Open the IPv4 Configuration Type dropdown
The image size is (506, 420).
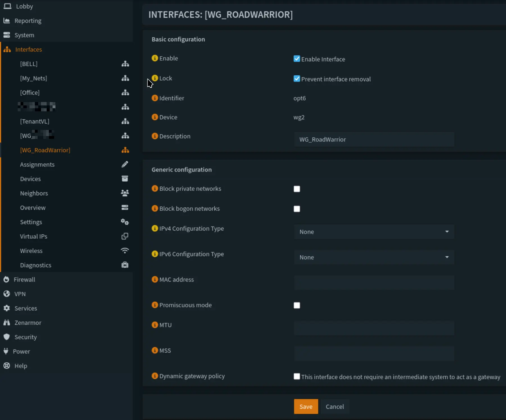(x=374, y=232)
